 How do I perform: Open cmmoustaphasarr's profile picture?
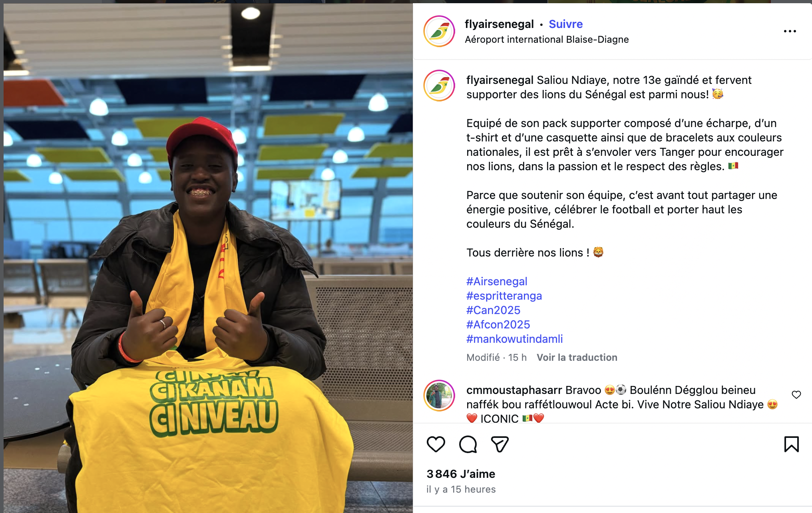pyautogui.click(x=439, y=396)
